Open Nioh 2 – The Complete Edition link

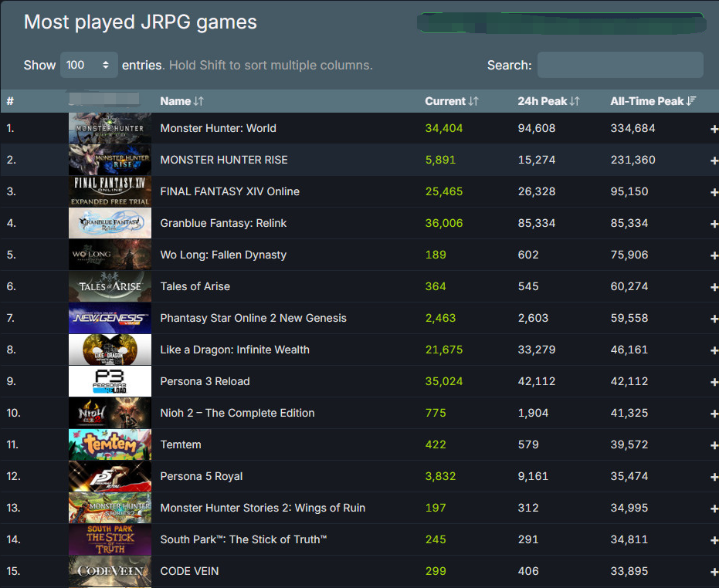[x=237, y=413]
